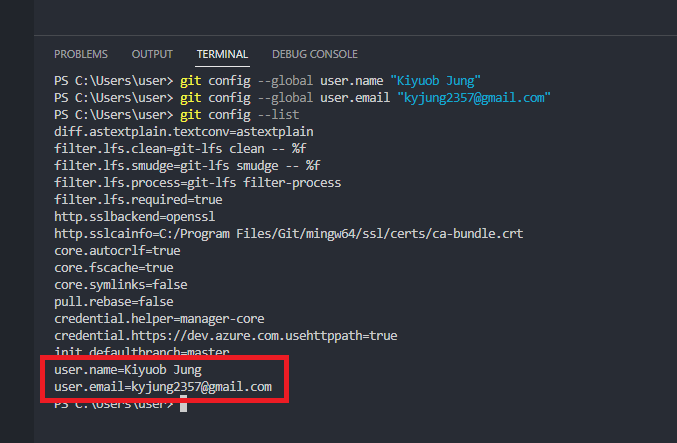Viewport: 677px width, 443px height.
Task: Open the DEBUG CONSOLE tab
Action: [315, 54]
